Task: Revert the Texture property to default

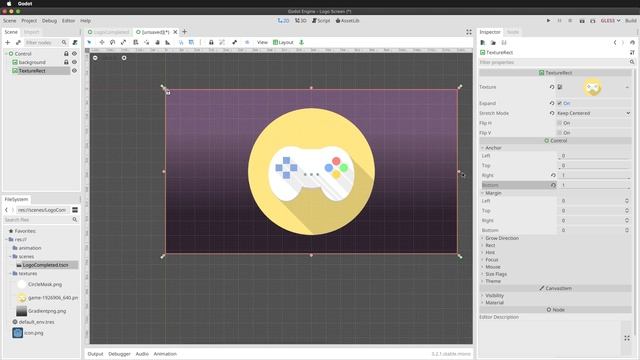Action: pyautogui.click(x=552, y=87)
